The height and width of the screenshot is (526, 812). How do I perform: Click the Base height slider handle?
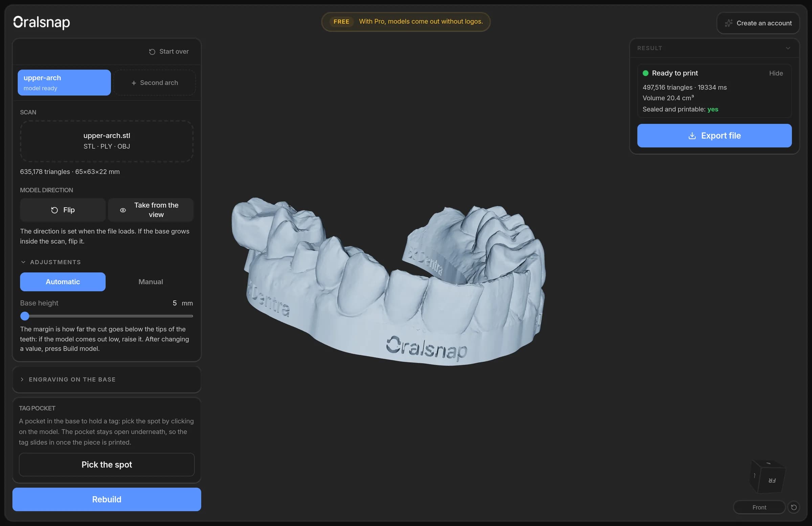[25, 316]
